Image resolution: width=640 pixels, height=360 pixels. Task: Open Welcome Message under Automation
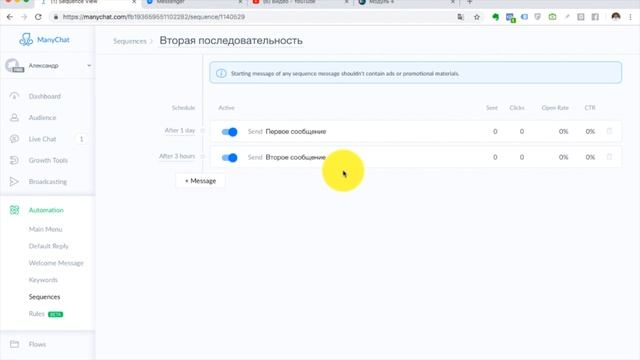pos(56,263)
